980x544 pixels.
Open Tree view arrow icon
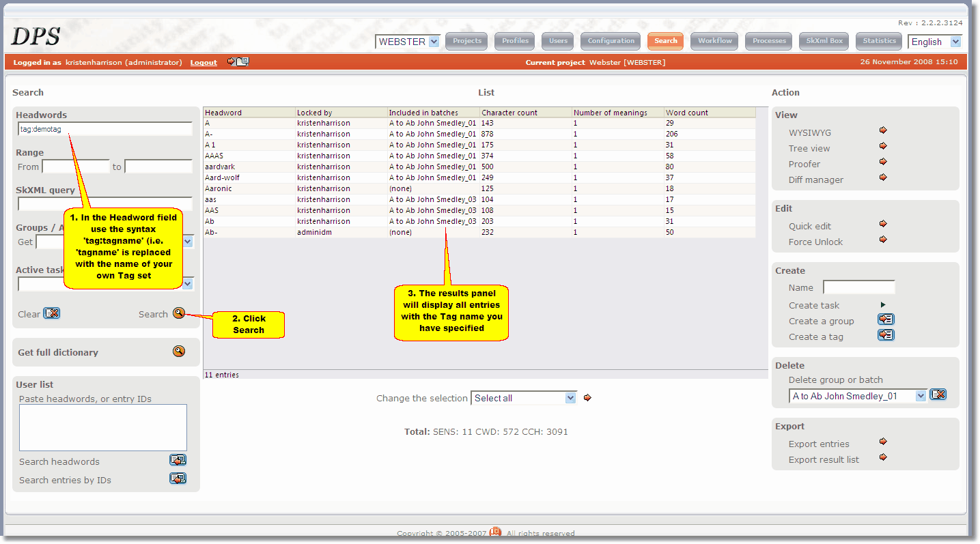(883, 146)
